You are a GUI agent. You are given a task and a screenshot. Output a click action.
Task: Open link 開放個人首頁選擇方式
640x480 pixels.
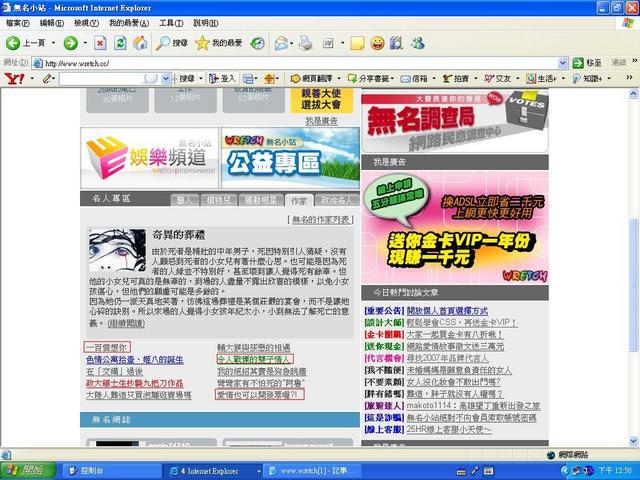click(x=447, y=311)
